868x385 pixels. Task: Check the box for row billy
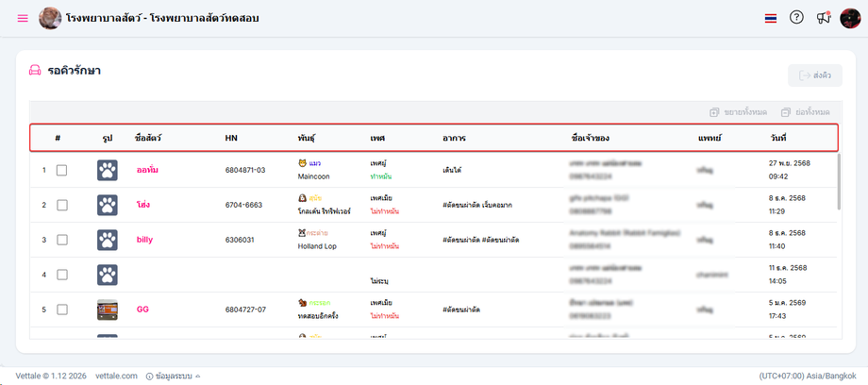(x=61, y=240)
